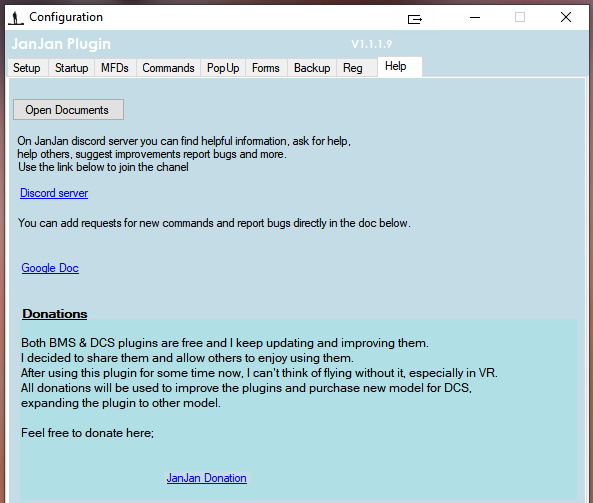
Task: Open the Startup tab
Action: (71, 68)
